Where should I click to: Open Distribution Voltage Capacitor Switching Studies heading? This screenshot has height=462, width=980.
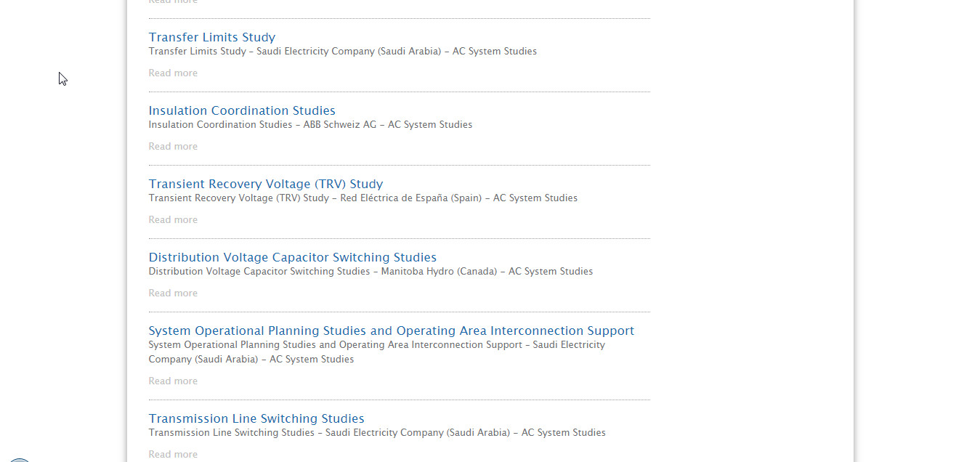pyautogui.click(x=293, y=257)
